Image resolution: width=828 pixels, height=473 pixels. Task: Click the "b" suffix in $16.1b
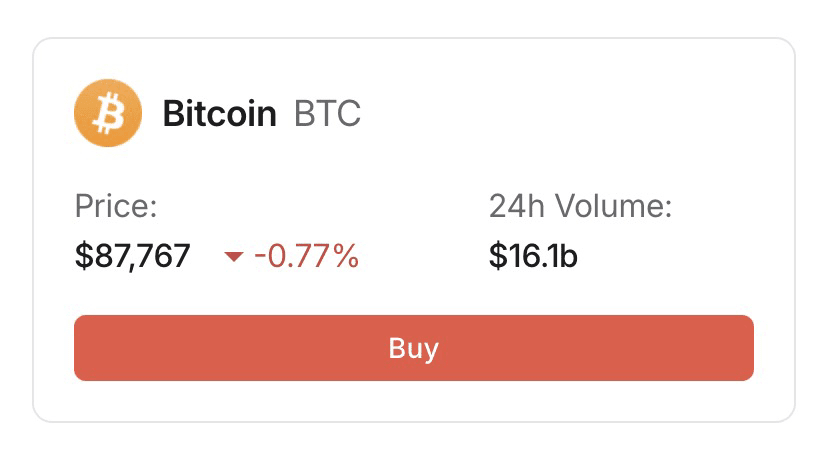(x=569, y=257)
